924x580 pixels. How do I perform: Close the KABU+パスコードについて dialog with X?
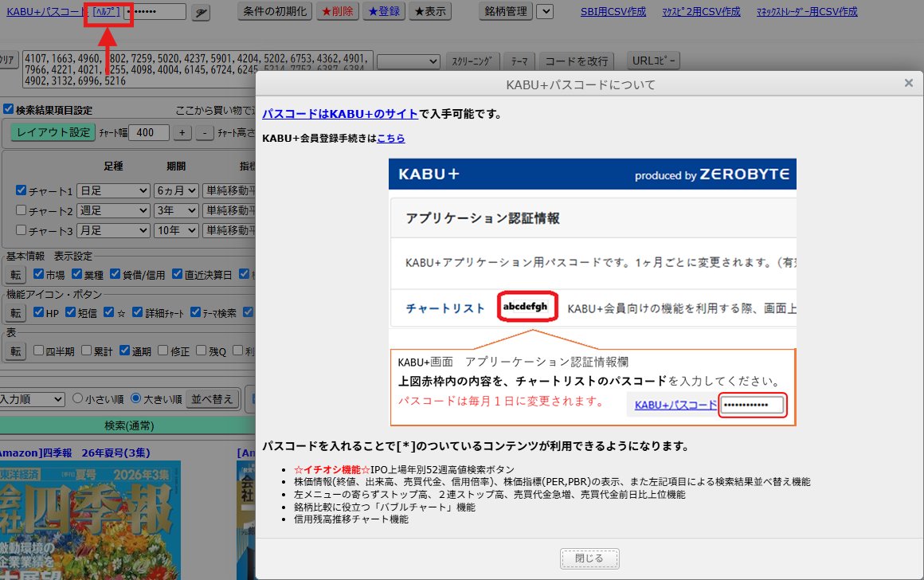click(909, 83)
